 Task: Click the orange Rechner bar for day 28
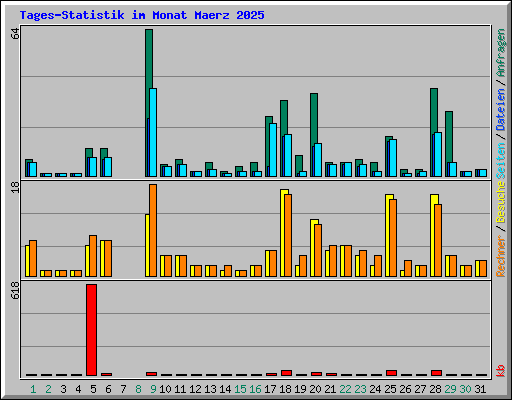[x=438, y=240]
